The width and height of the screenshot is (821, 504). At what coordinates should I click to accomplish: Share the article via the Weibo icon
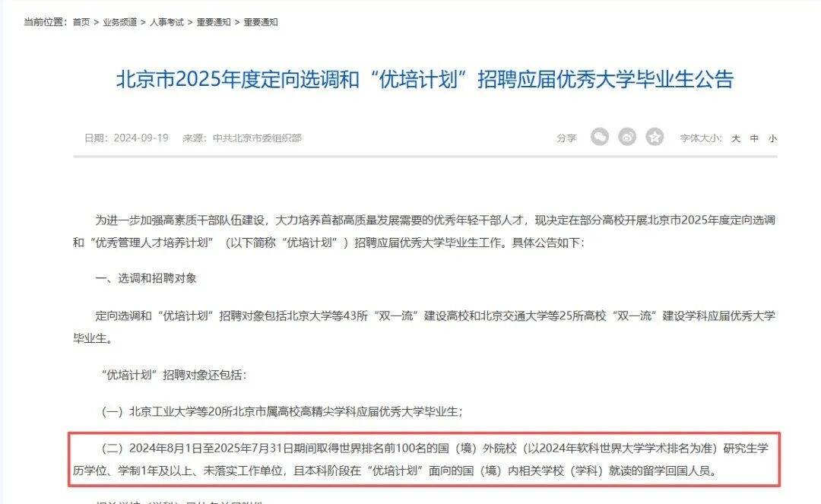click(x=627, y=137)
